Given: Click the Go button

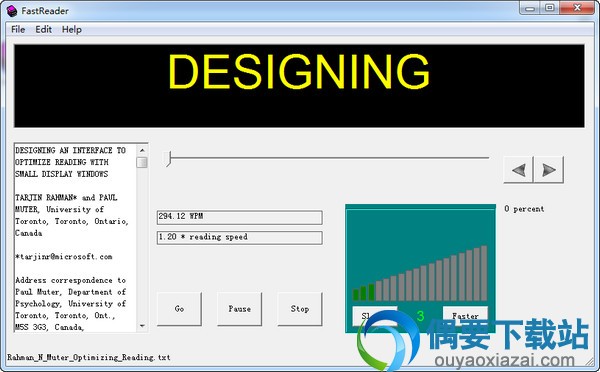Looking at the screenshot, I should click(x=179, y=309).
